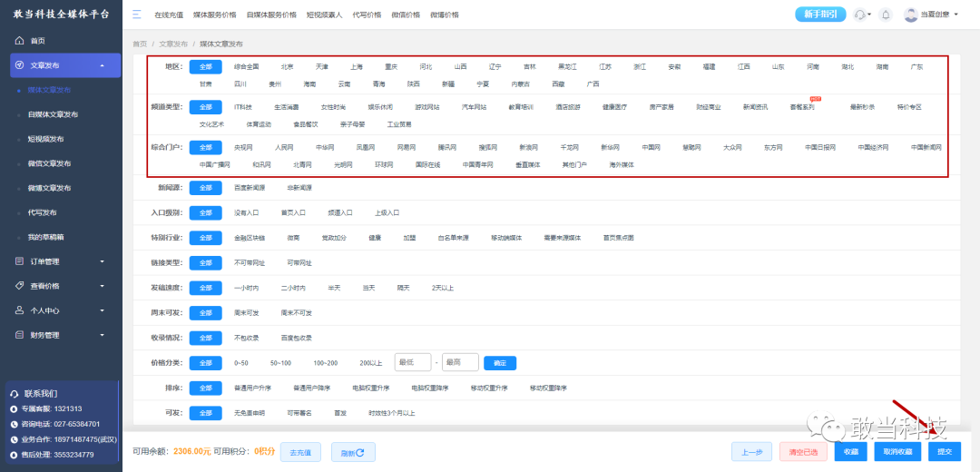
Task: Click the 去充值 recharge button
Action: click(x=300, y=451)
